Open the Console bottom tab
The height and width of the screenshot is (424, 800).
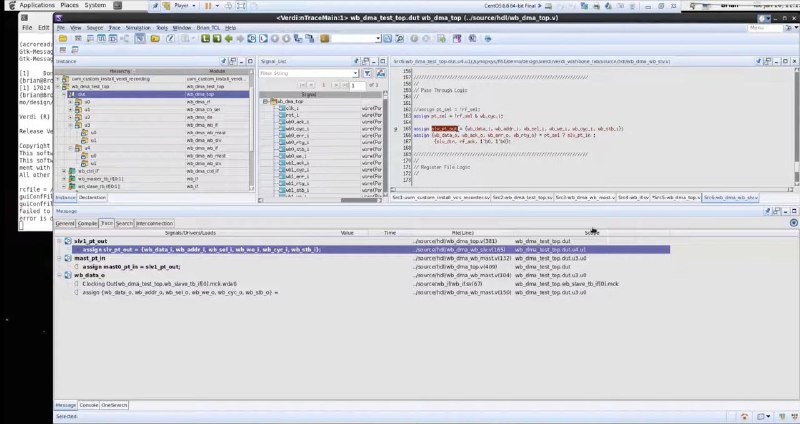tap(89, 405)
